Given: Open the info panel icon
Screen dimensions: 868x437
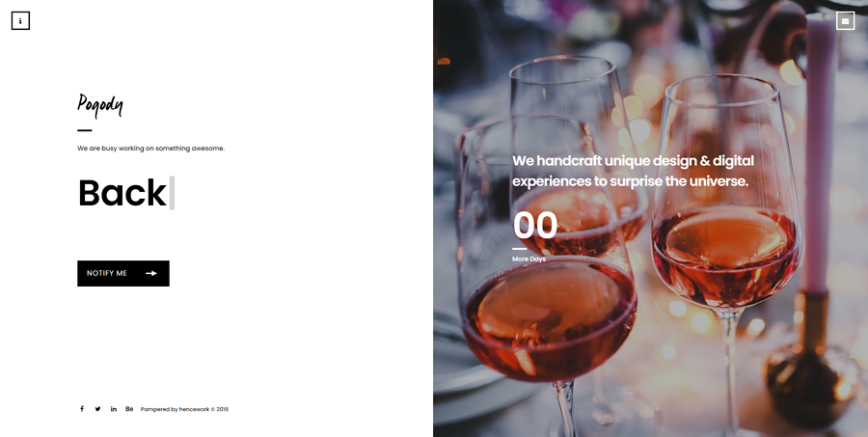Looking at the screenshot, I should [20, 21].
